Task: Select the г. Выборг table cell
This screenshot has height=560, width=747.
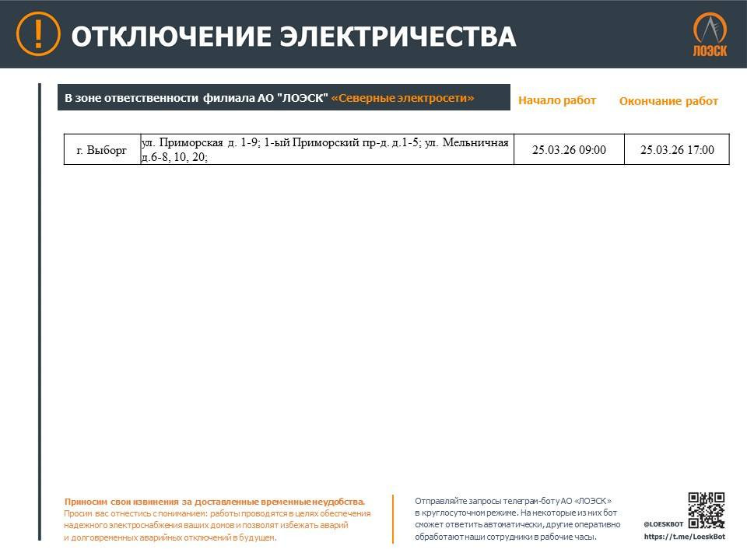Action: 101,150
